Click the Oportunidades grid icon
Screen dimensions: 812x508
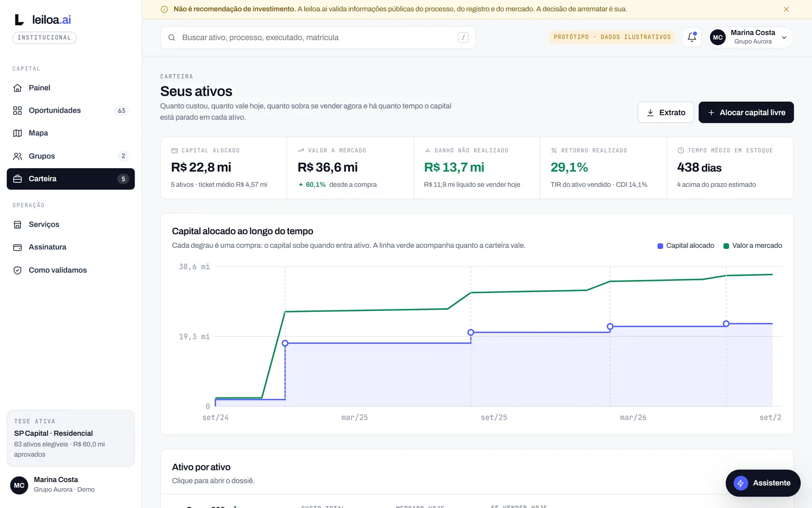18,111
